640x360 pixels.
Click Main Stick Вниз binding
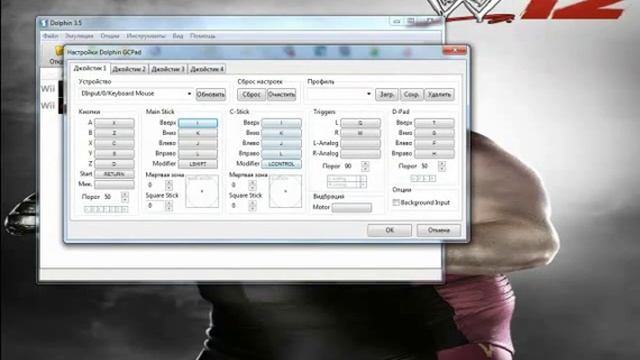(x=198, y=133)
